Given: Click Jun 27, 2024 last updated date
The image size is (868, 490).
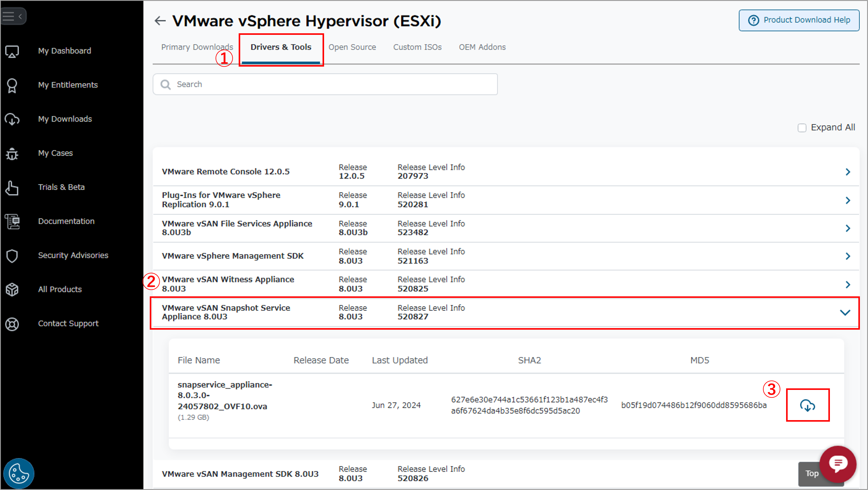Looking at the screenshot, I should coord(396,405).
